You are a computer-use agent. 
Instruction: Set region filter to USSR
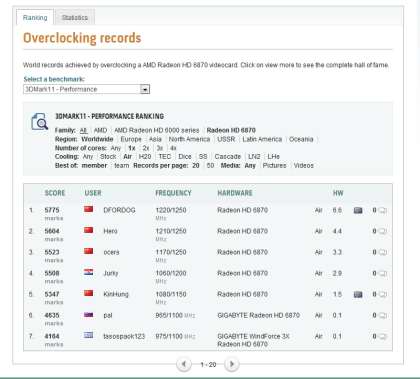coord(226,139)
